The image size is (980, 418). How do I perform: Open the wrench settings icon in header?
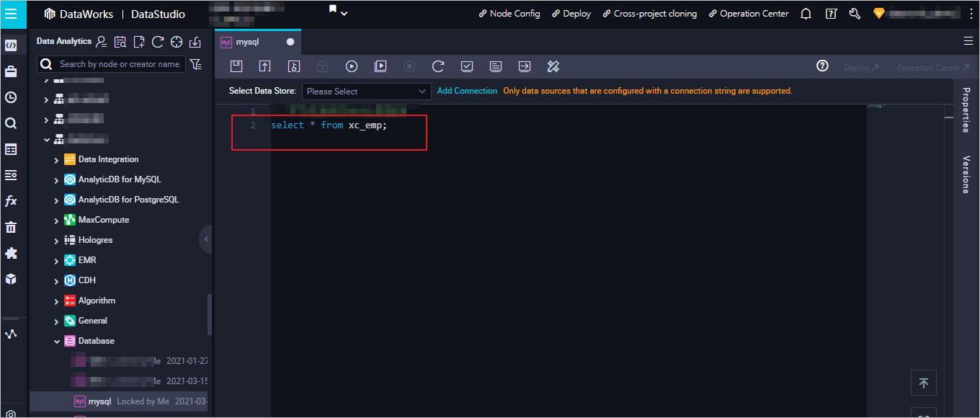tap(855, 14)
